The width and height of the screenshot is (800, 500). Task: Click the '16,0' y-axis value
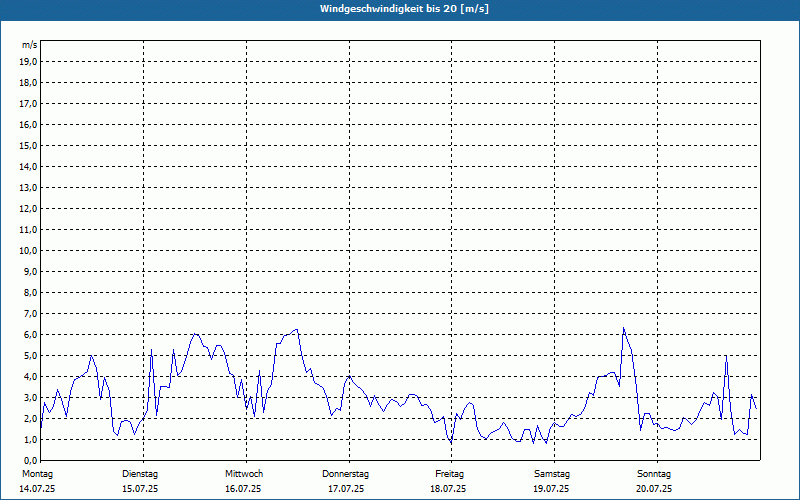pos(29,124)
